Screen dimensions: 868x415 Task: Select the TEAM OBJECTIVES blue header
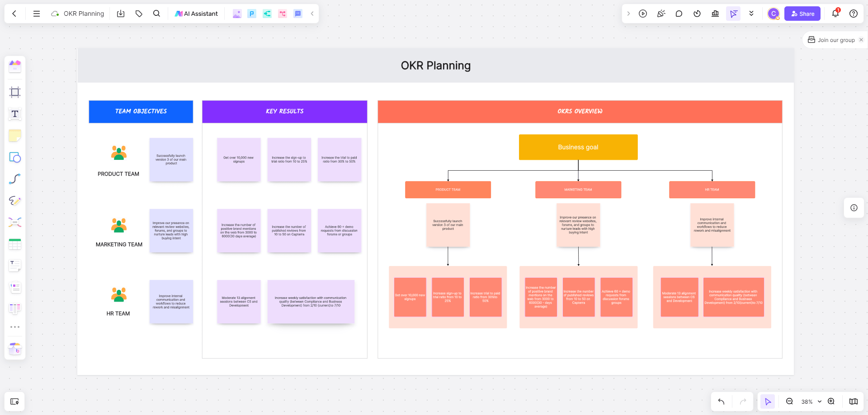coord(141,112)
